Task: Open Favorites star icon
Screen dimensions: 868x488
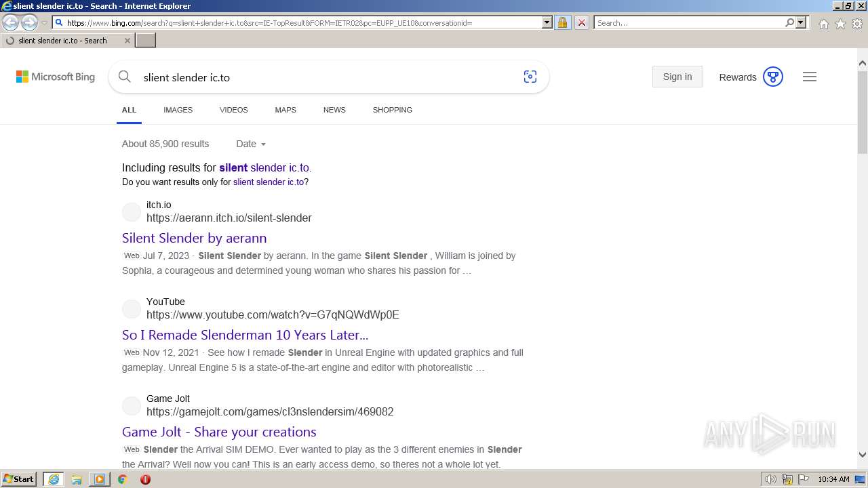Action: (840, 24)
